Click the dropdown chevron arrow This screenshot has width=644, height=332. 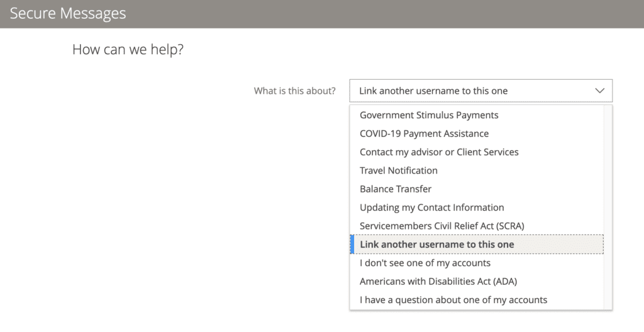pos(599,91)
